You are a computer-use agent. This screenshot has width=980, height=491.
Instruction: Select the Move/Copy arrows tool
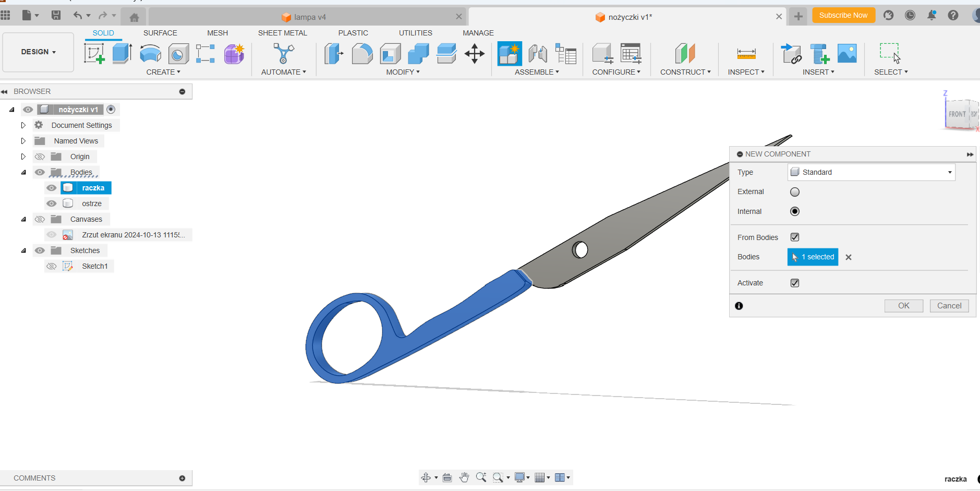point(475,54)
